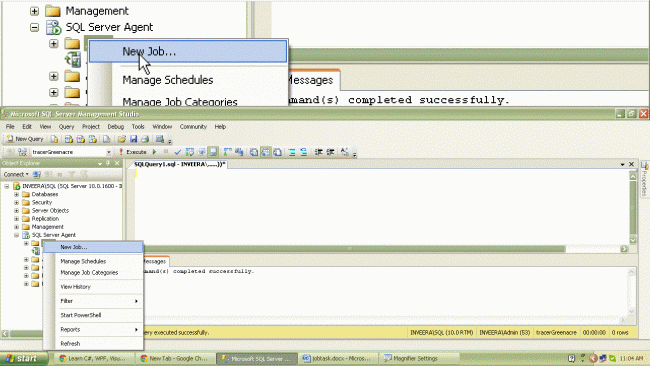
Task: Click the Change Connection toolbar icon
Action: coord(22,152)
